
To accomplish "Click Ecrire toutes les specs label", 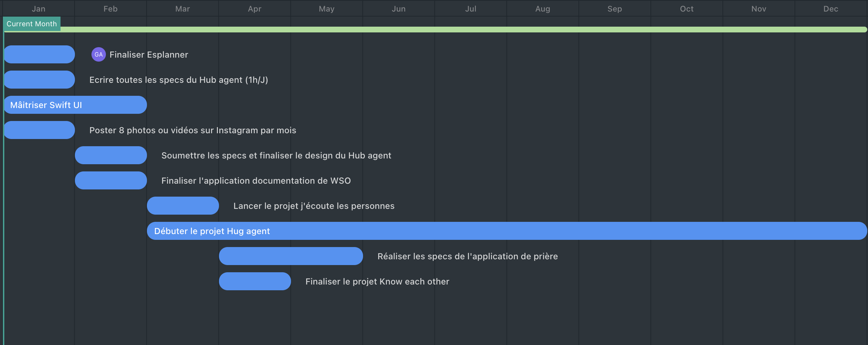I will 179,80.
